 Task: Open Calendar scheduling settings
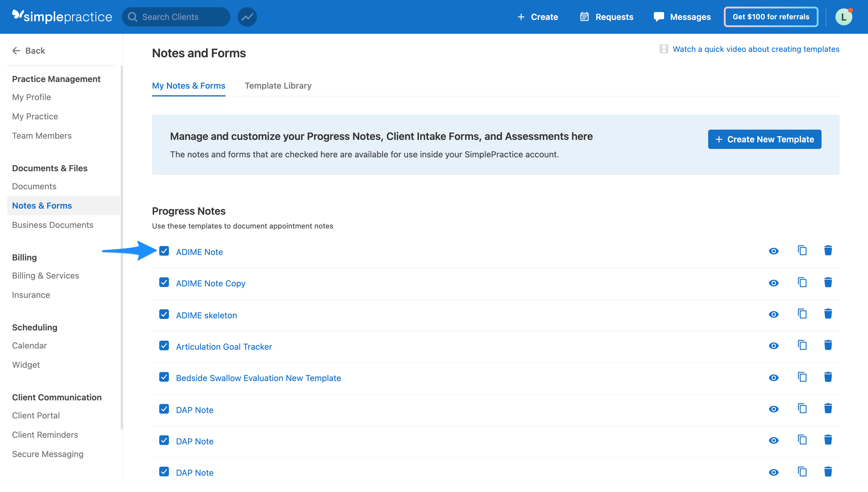click(30, 345)
